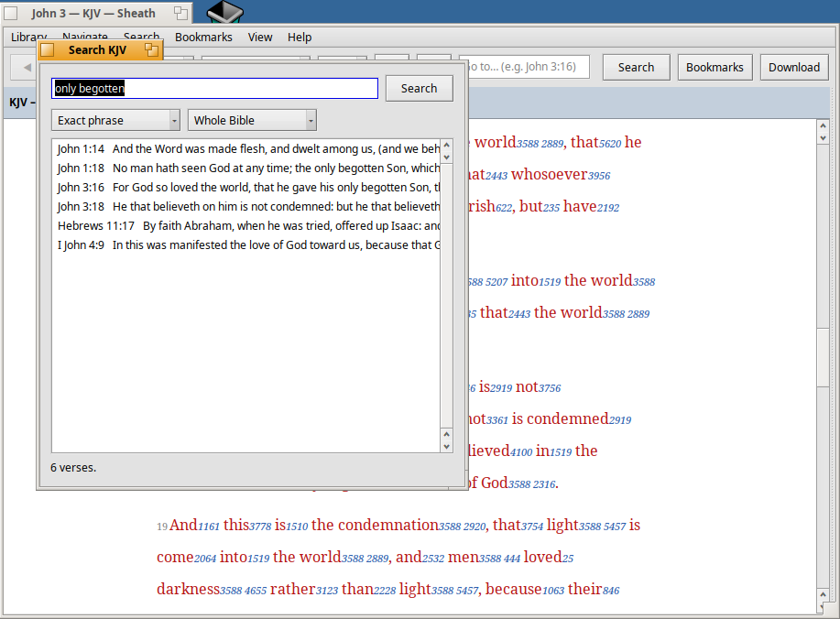Click the search phrase input field containing 'only begotten'
840x619 pixels.
pos(215,88)
